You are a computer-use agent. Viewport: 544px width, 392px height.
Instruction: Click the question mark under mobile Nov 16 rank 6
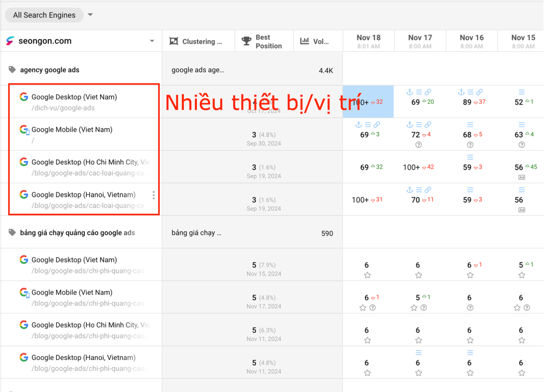(470, 308)
